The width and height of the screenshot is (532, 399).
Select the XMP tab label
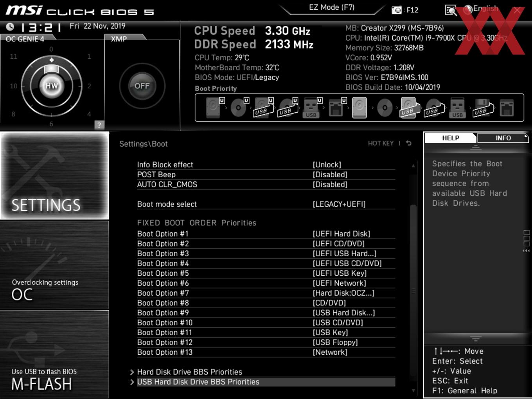(x=119, y=39)
